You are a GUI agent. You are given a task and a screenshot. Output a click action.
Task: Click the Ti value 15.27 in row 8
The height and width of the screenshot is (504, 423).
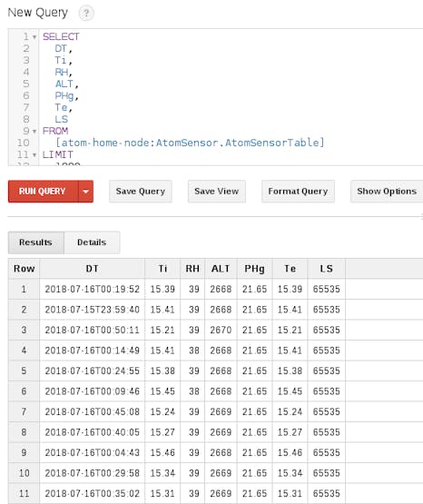tap(162, 432)
